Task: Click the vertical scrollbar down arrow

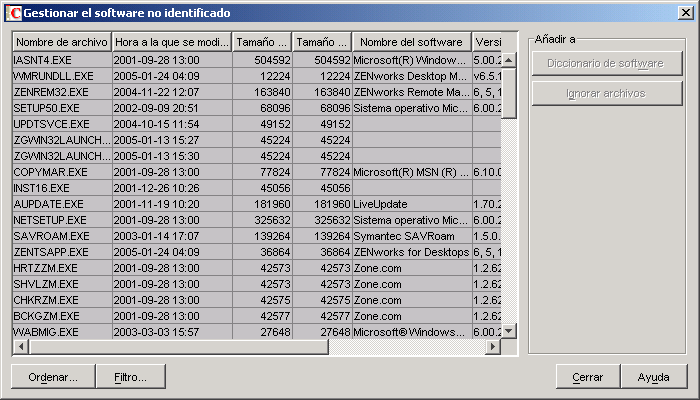Action: pos(508,331)
